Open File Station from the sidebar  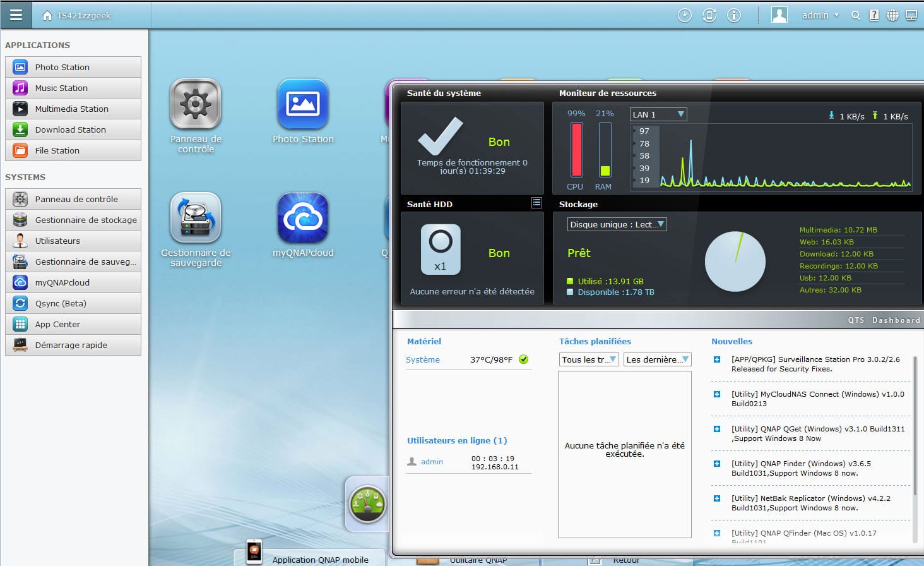point(73,150)
